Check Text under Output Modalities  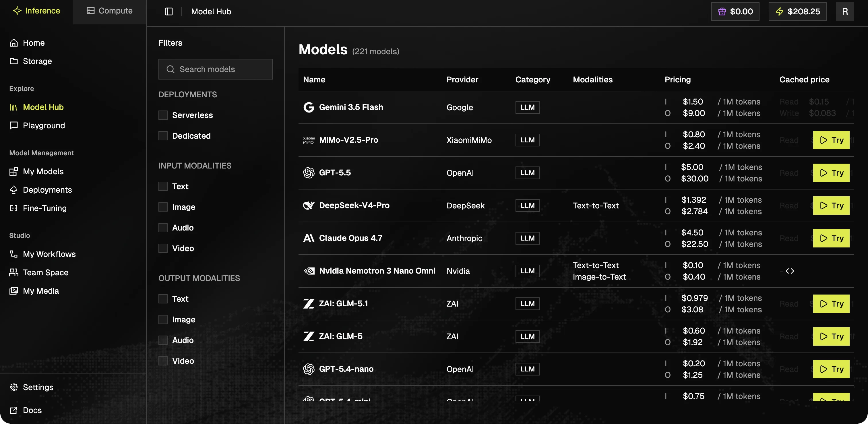pos(163,299)
